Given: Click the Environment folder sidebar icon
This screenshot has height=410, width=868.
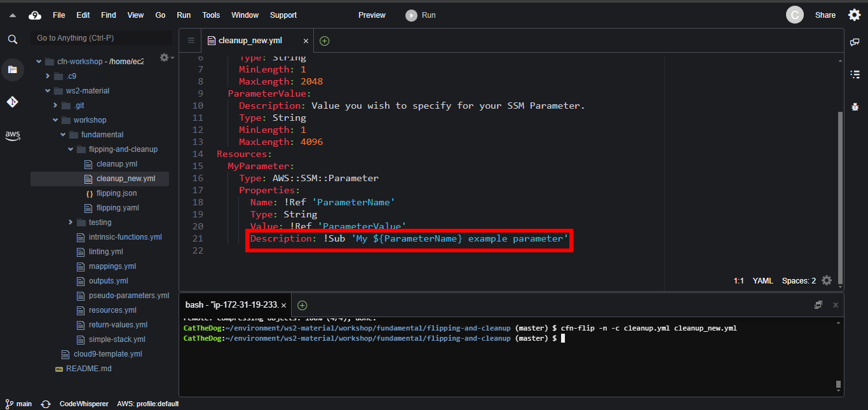Looking at the screenshot, I should coord(13,69).
